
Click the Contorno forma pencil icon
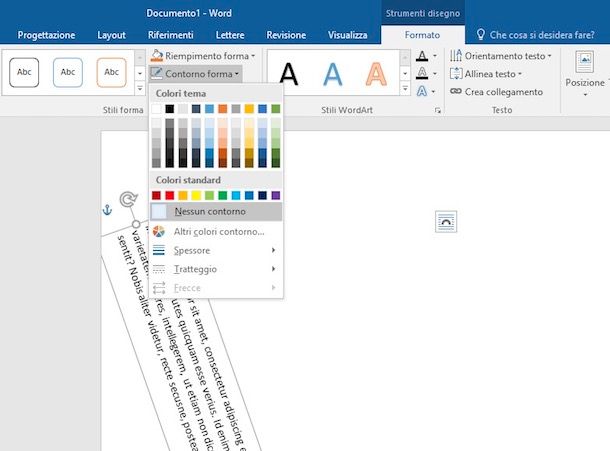click(156, 73)
